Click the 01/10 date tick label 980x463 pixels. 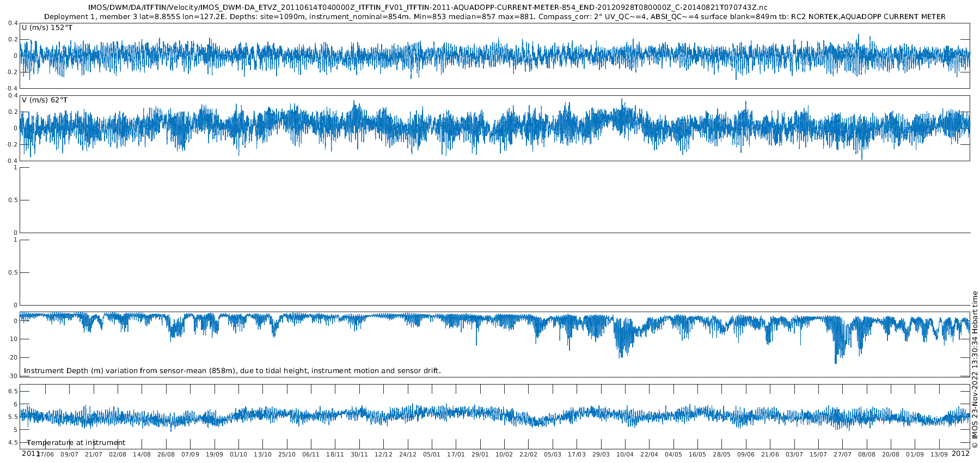coord(238,454)
